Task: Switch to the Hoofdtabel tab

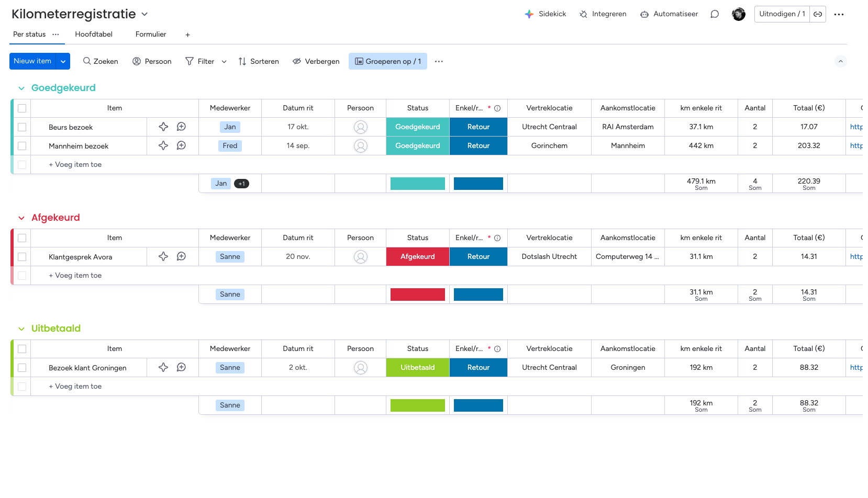Action: click(x=94, y=35)
